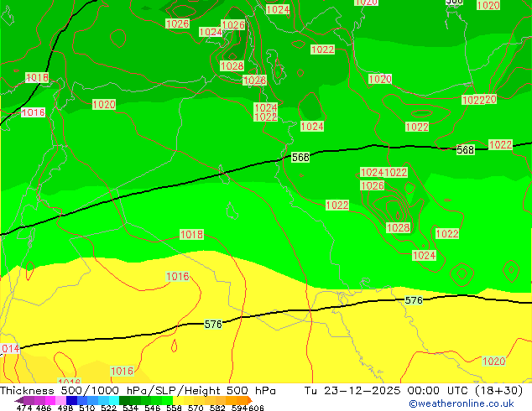Pick the pure yellow swatch above 558
Viewport: 532px width, 411px height.
click(x=178, y=400)
